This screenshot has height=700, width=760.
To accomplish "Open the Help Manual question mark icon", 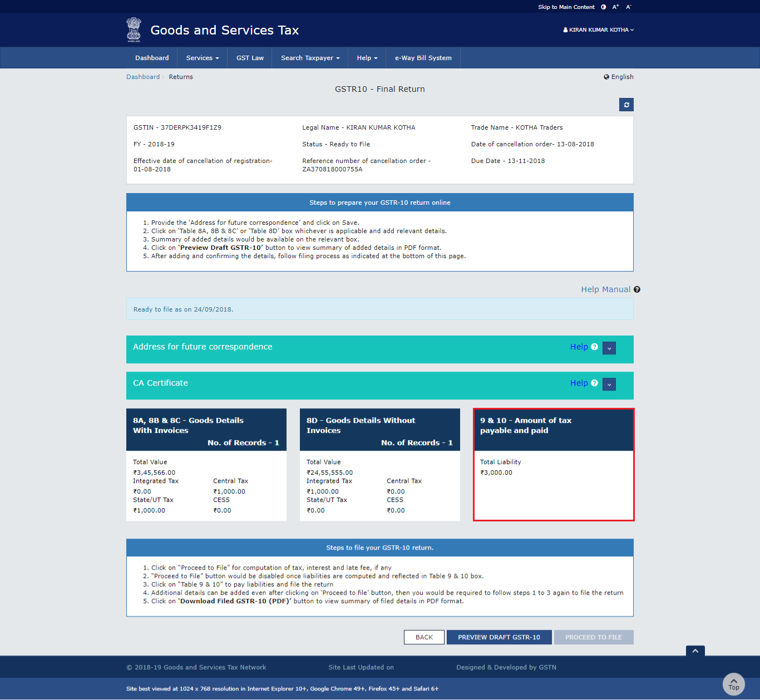I will coord(636,289).
